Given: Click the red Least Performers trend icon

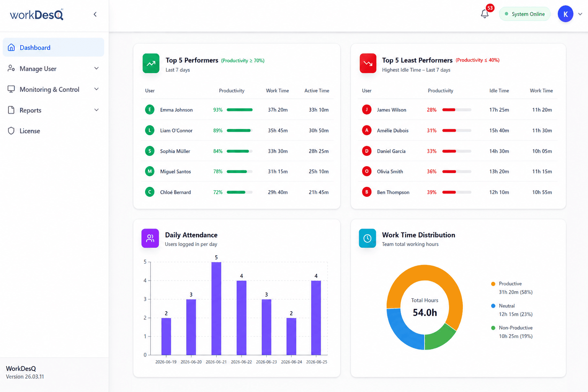Looking at the screenshot, I should coord(368,63).
